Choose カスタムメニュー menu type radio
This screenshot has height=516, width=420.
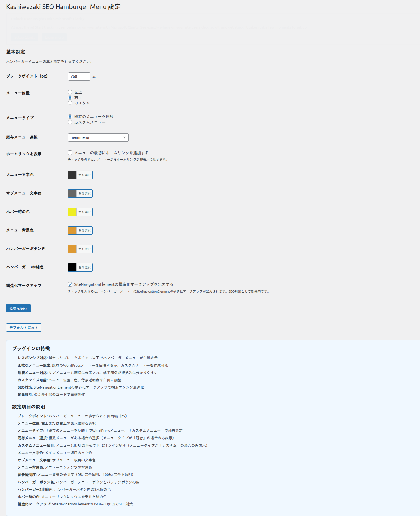coord(70,122)
